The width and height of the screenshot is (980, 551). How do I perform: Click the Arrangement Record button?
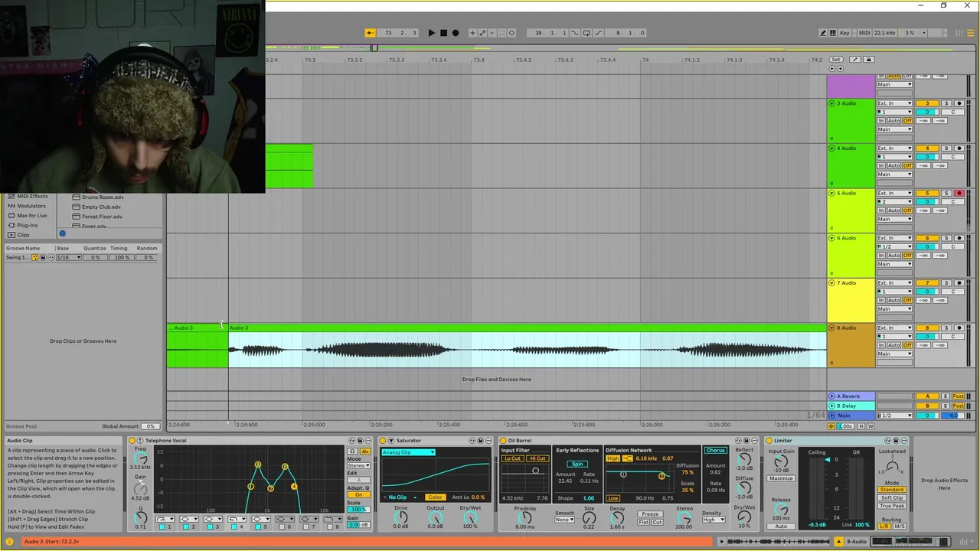click(x=456, y=33)
